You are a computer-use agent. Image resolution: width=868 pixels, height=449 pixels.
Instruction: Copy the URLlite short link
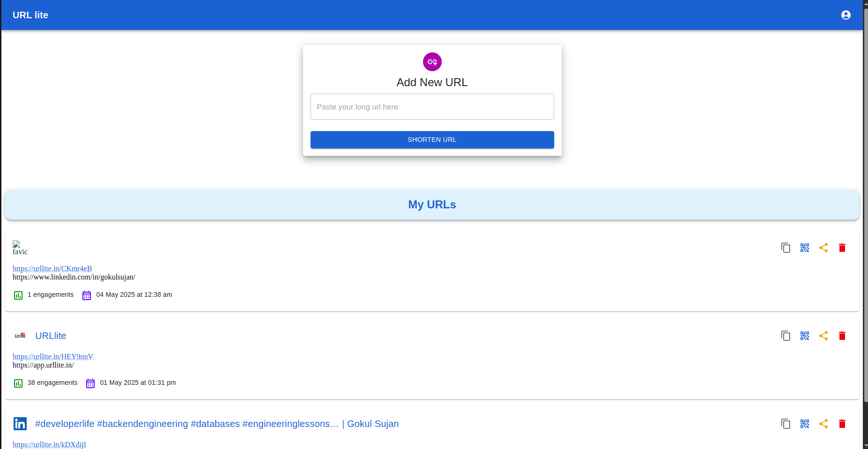click(x=786, y=336)
